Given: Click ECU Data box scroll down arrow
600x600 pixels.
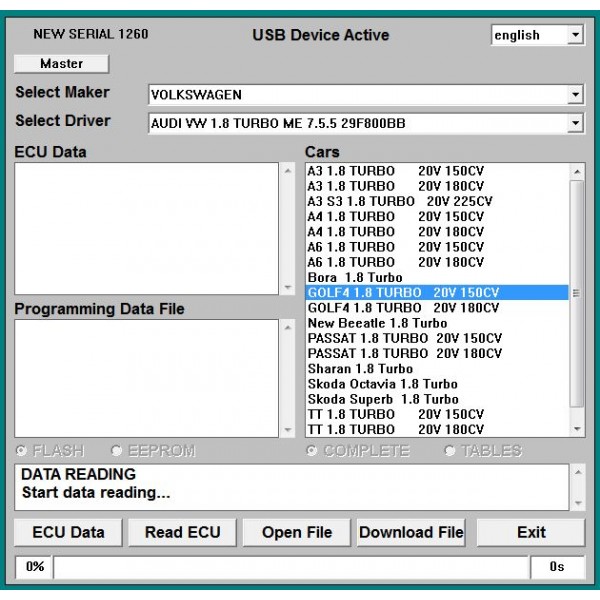Looking at the screenshot, I should [x=288, y=287].
